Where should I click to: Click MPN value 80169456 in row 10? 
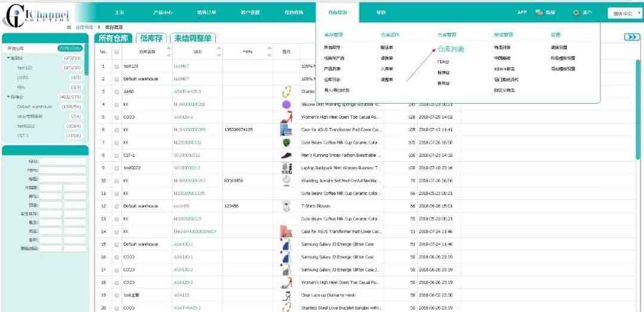(x=234, y=180)
